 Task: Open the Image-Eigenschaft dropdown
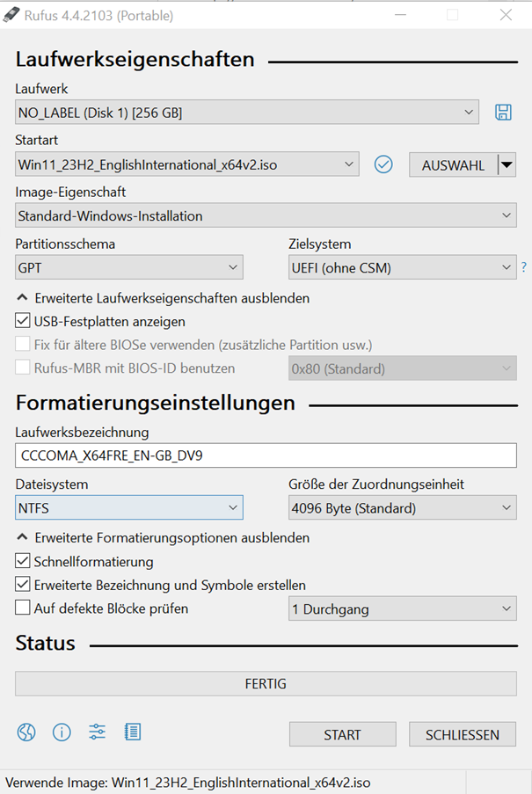click(x=266, y=215)
